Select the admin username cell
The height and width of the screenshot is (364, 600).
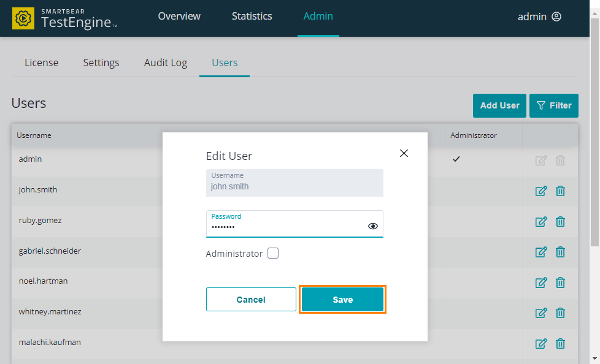point(30,159)
